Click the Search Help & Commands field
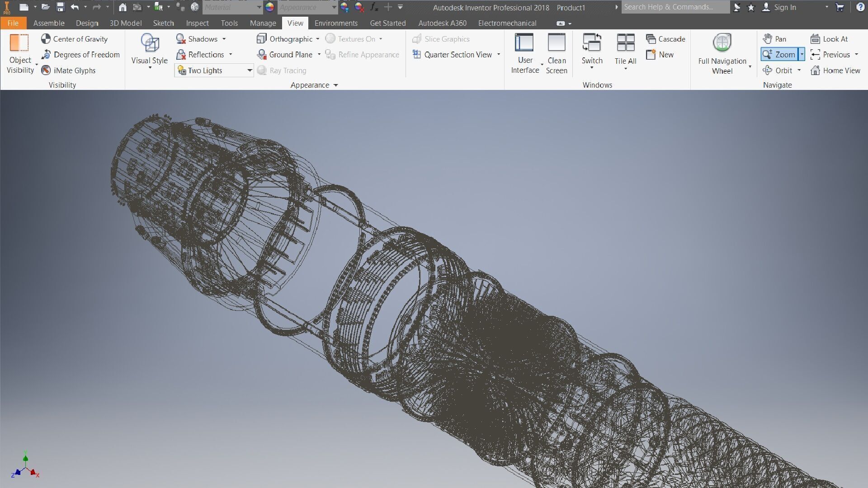 click(675, 7)
